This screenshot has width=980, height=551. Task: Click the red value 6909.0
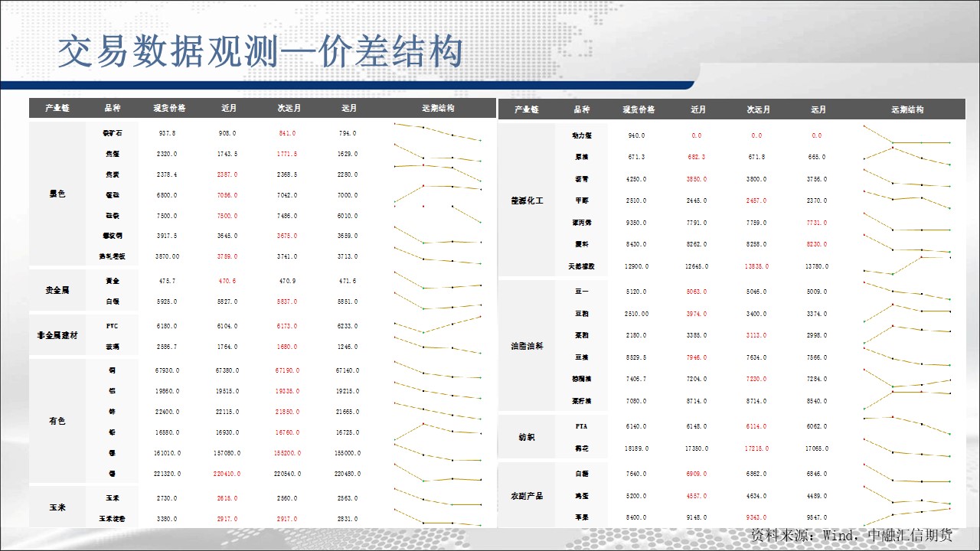pyautogui.click(x=697, y=474)
